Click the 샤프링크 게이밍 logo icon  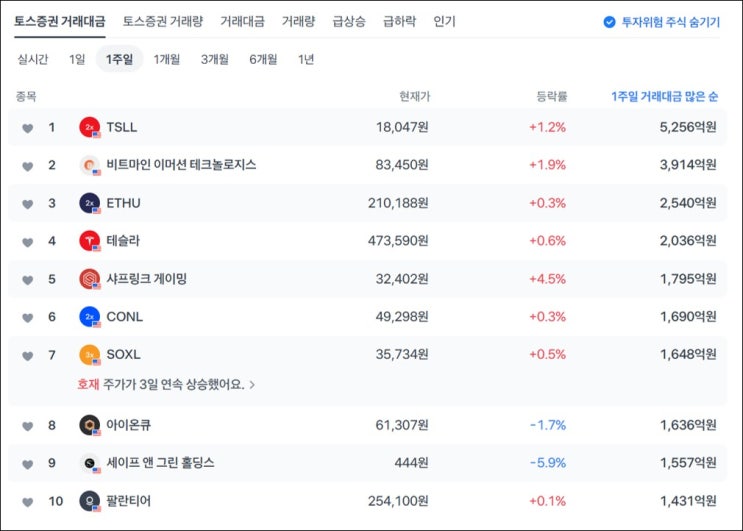tap(89, 279)
